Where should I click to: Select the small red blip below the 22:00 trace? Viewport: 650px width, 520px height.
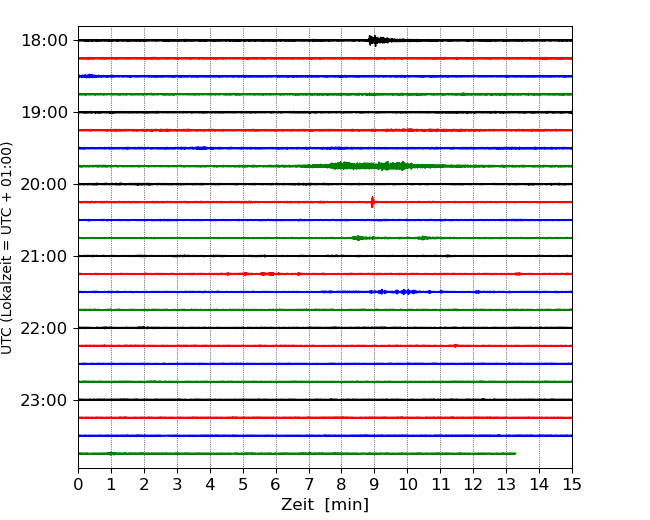(456, 345)
